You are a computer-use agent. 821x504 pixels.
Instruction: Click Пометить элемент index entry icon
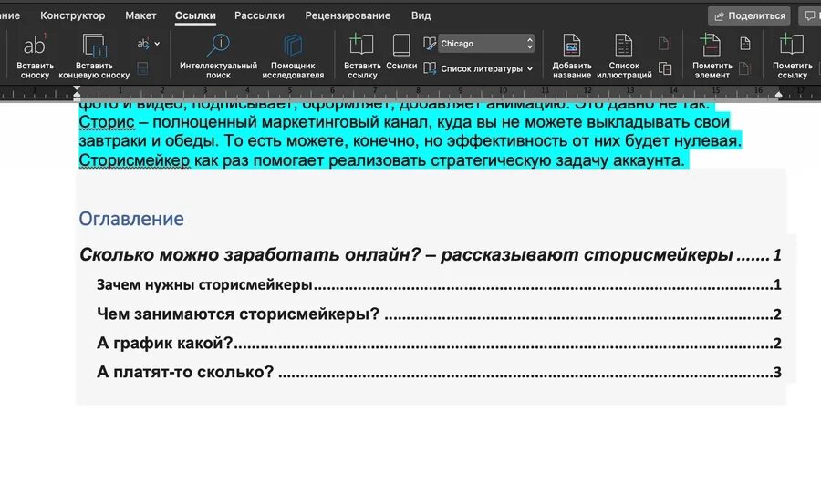click(x=711, y=46)
